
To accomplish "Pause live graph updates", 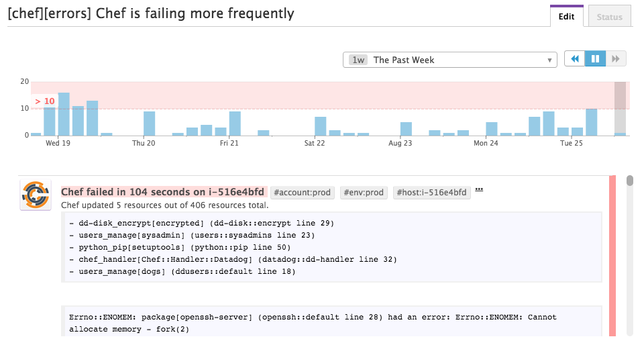I will pos(595,59).
